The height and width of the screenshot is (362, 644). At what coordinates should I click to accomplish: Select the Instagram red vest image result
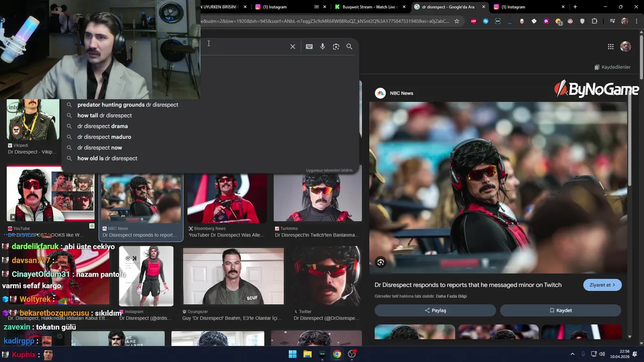[146, 276]
